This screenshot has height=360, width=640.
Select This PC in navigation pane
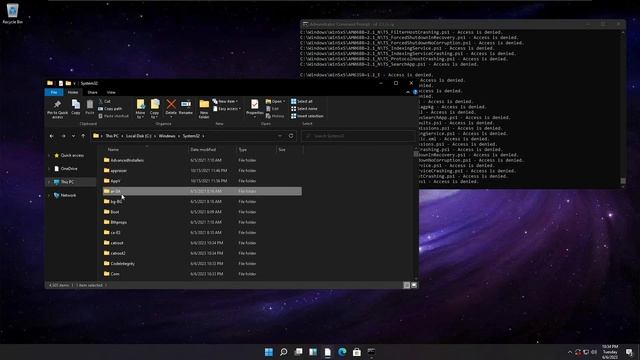[x=67, y=182]
